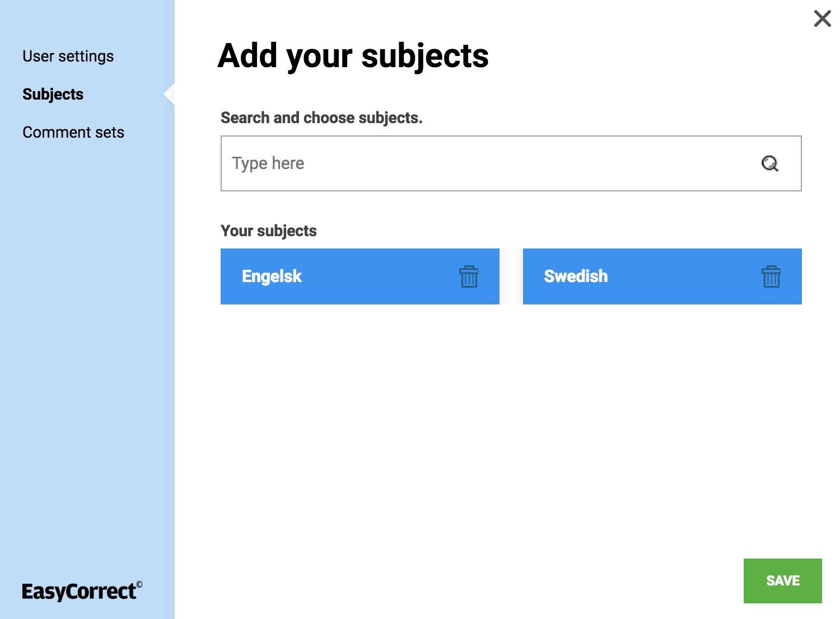Click the EasyCorrect logo
840x619 pixels.
coord(79,592)
